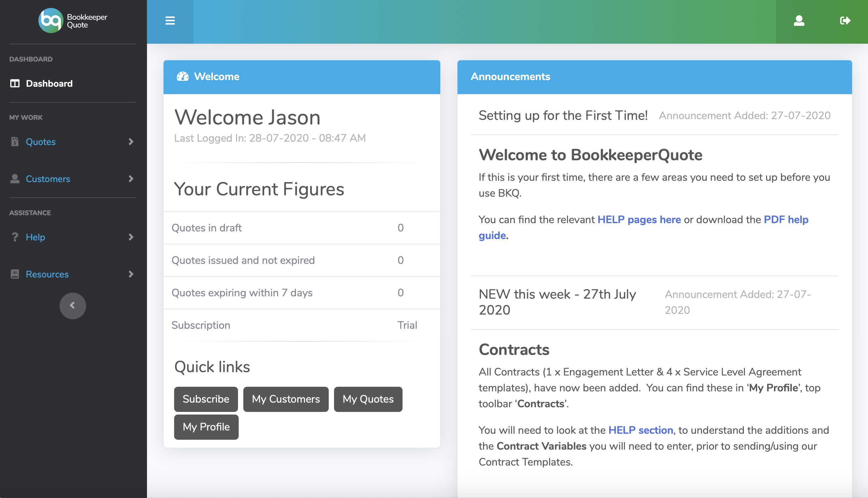
Task: Click the My Quotes button
Action: tap(368, 399)
